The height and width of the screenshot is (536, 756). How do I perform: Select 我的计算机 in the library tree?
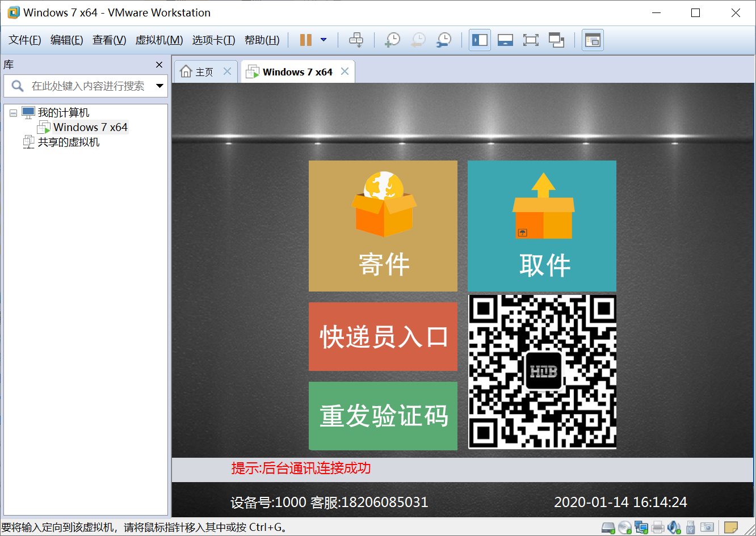[x=64, y=112]
